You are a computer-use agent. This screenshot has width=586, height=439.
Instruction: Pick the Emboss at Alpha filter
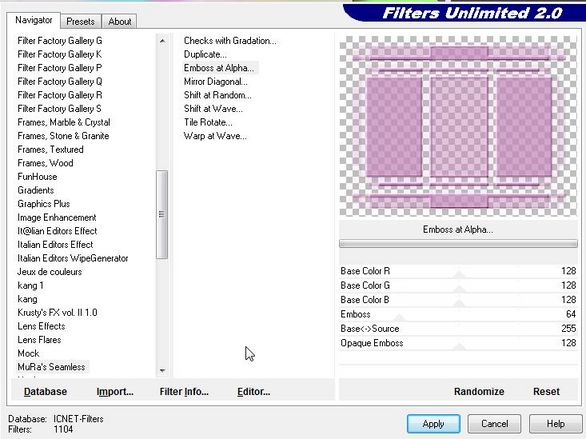point(219,68)
